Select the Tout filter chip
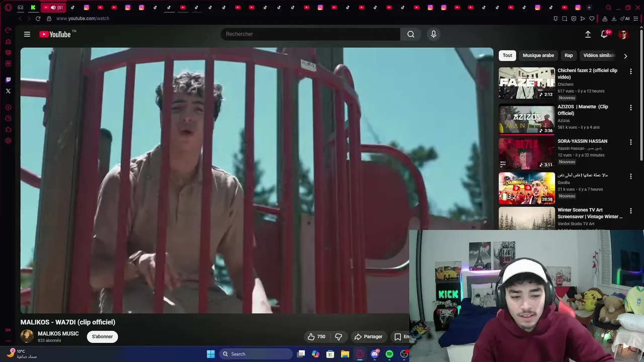 pos(507,55)
